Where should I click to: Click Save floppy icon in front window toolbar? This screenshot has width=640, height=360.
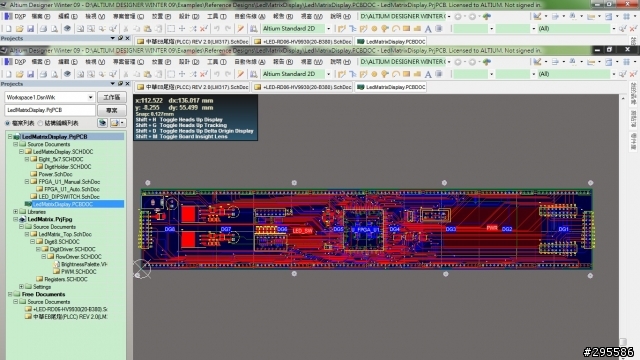tap(31, 74)
